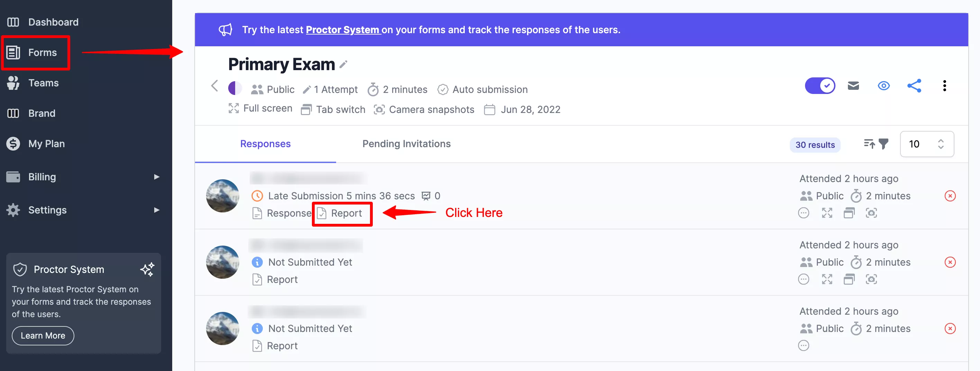Open the Proctor System banner link
The image size is (980, 371).
343,30
